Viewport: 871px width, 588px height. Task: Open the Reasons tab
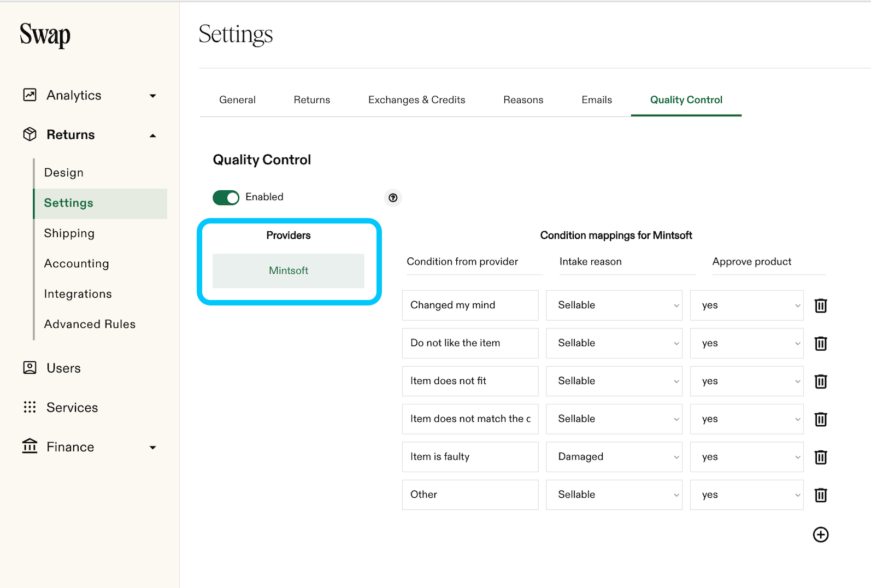523,100
